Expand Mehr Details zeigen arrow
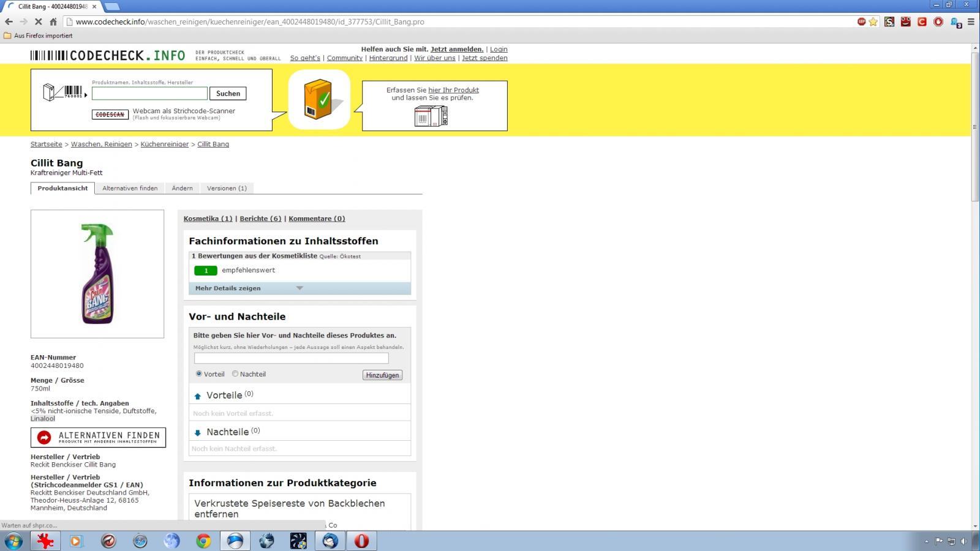This screenshot has height=551, width=980. pyautogui.click(x=300, y=288)
